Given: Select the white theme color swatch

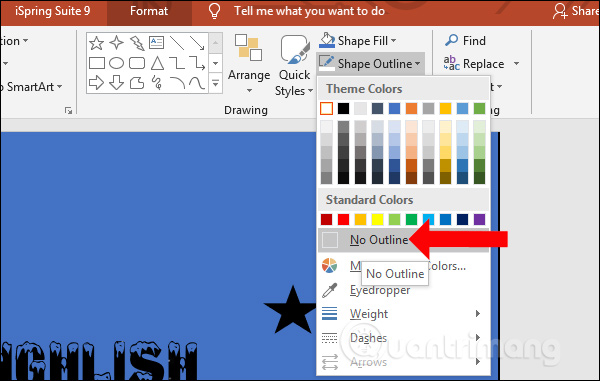Looking at the screenshot, I should point(326,109).
